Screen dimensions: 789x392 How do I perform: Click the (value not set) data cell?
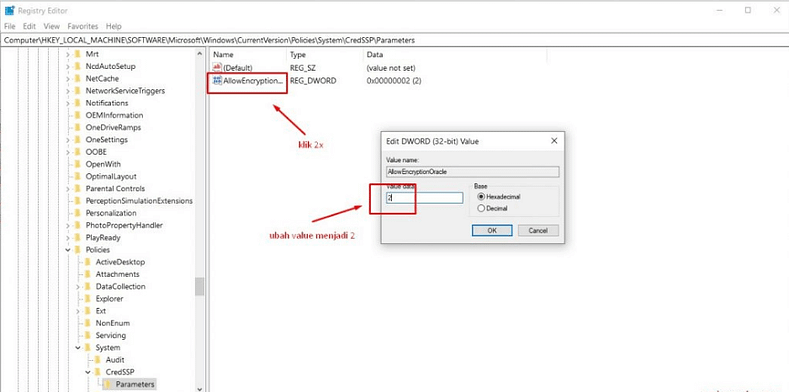[391, 67]
